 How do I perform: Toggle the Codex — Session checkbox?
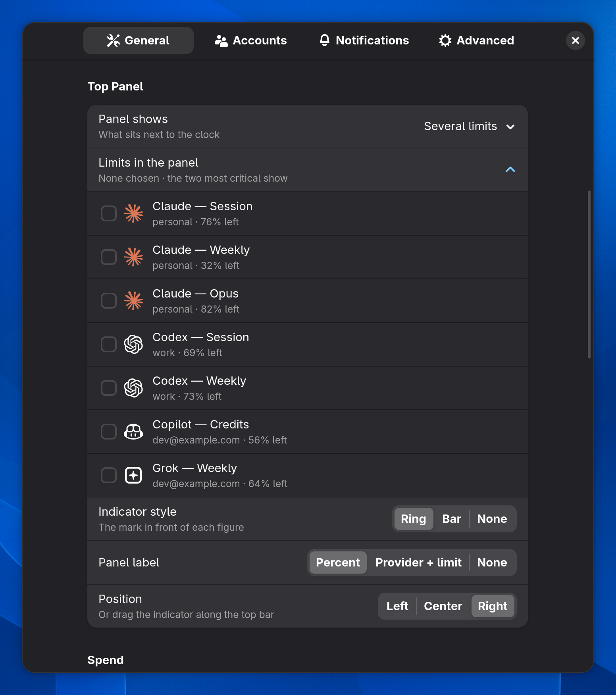pyautogui.click(x=109, y=344)
